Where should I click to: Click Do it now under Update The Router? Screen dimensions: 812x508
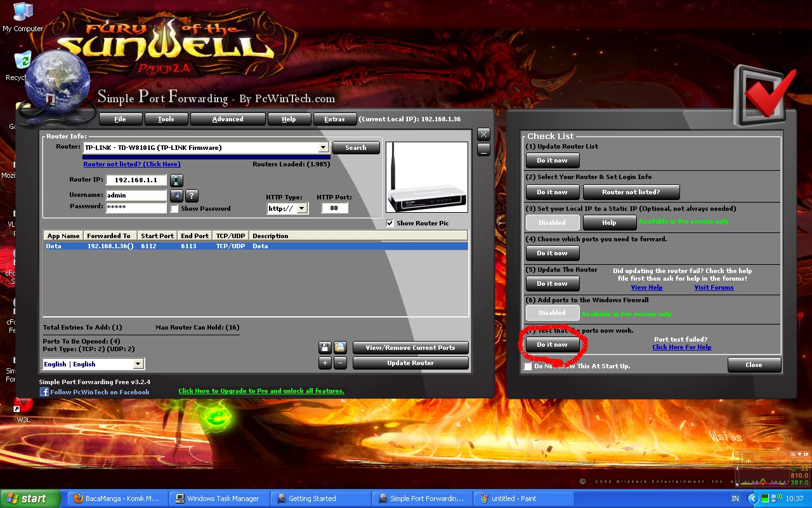click(x=553, y=283)
